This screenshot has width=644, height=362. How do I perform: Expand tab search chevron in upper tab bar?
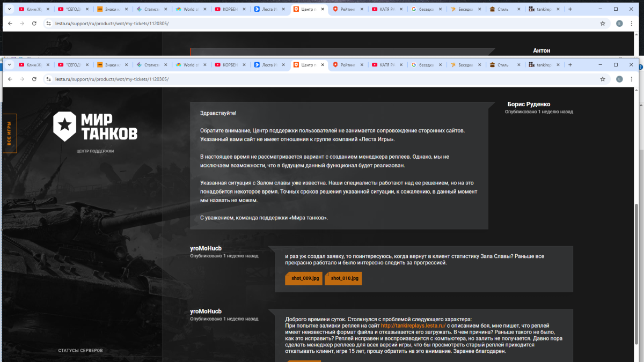[x=9, y=9]
